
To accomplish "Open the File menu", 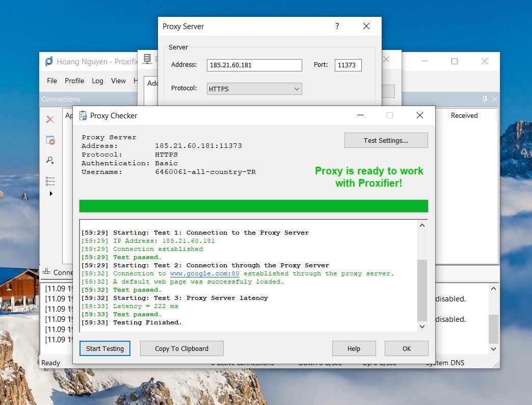I will click(52, 81).
